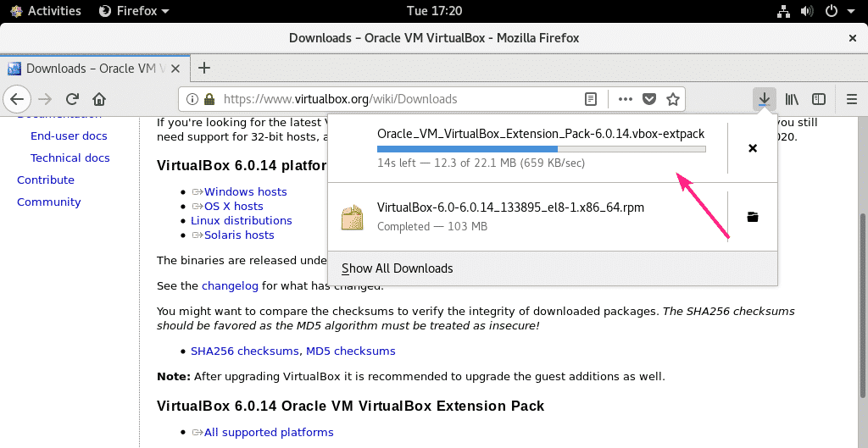Expand page actions three-dot menu
This screenshot has height=448, width=868.
pyautogui.click(x=626, y=99)
